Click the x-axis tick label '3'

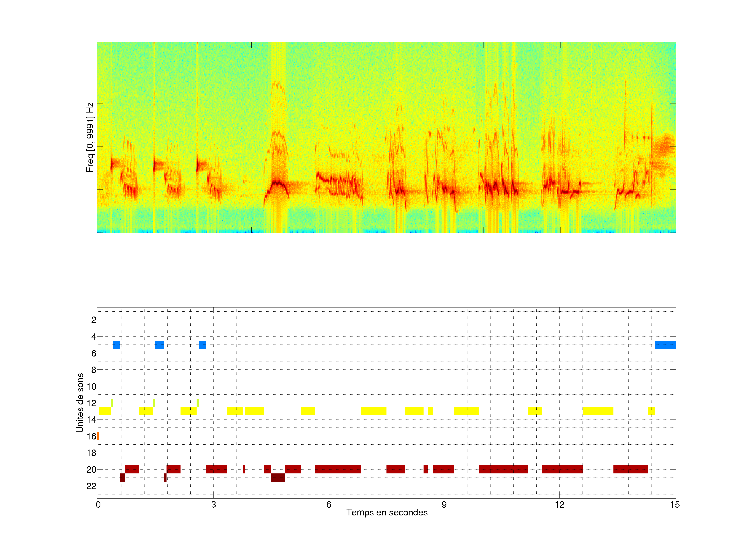(213, 505)
